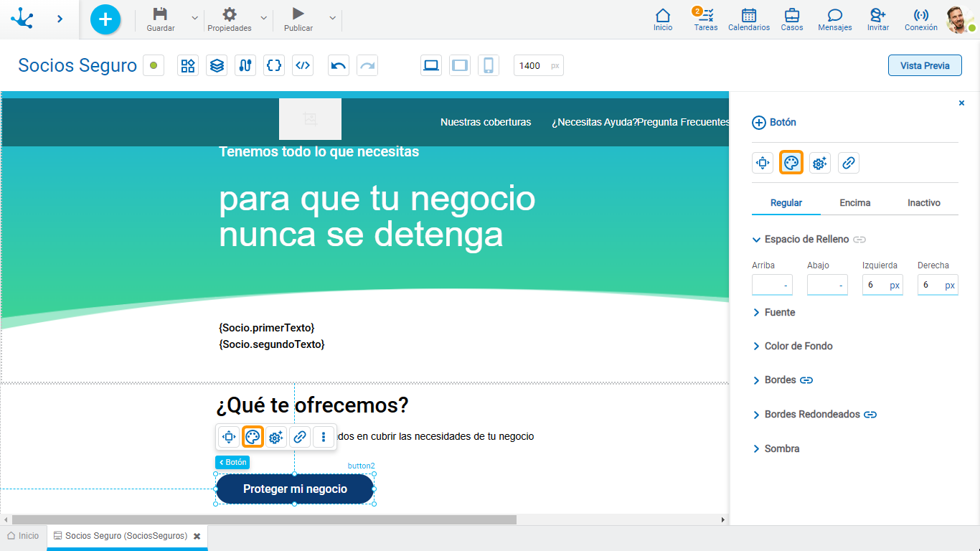Click the palette icon in the floating toolbar
The image size is (980, 551).
(x=253, y=436)
